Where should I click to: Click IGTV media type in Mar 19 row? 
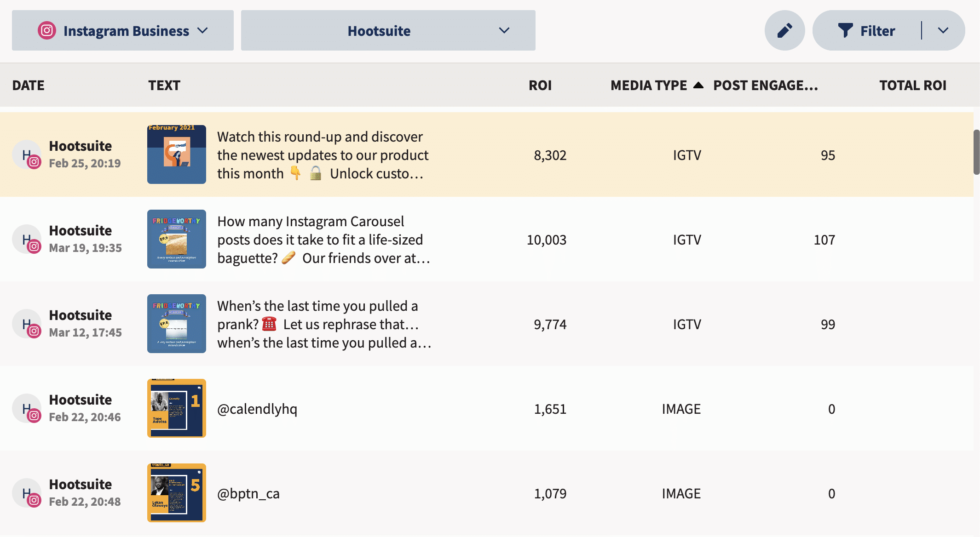[x=687, y=240]
